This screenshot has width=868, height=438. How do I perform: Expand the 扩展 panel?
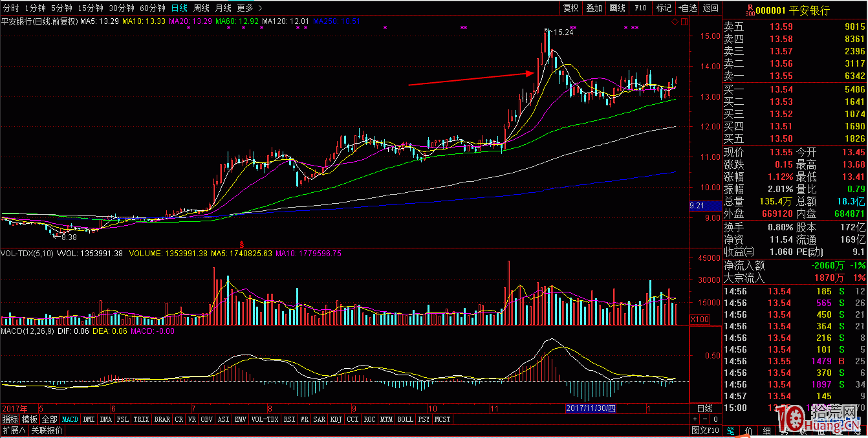pos(13,430)
